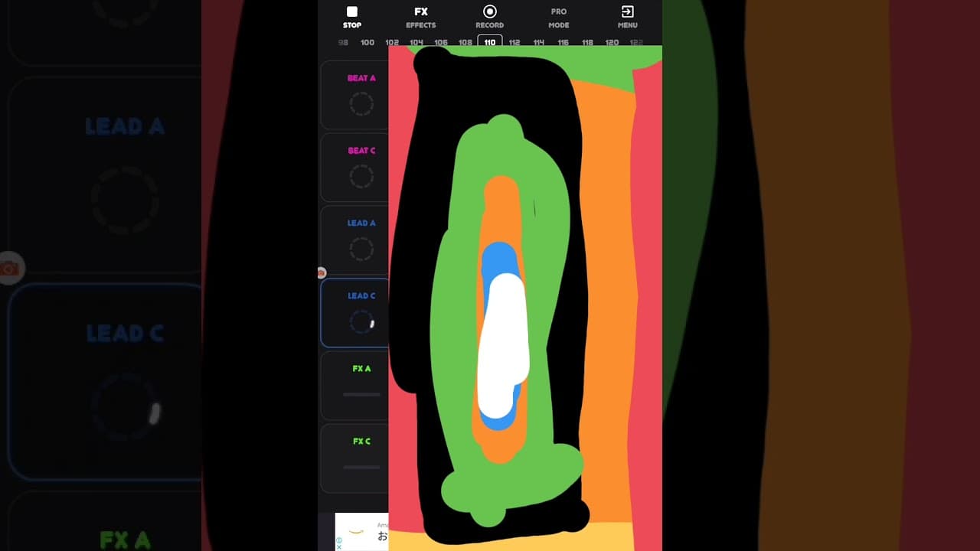Set tempo to 112 BPM
Image resolution: width=980 pixels, height=551 pixels.
pos(514,42)
